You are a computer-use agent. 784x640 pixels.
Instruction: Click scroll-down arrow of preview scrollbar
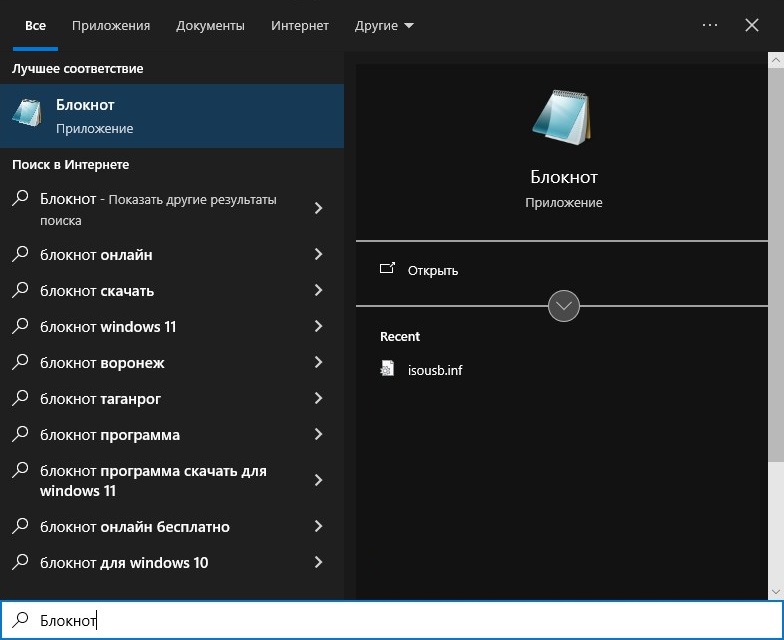[x=776, y=592]
